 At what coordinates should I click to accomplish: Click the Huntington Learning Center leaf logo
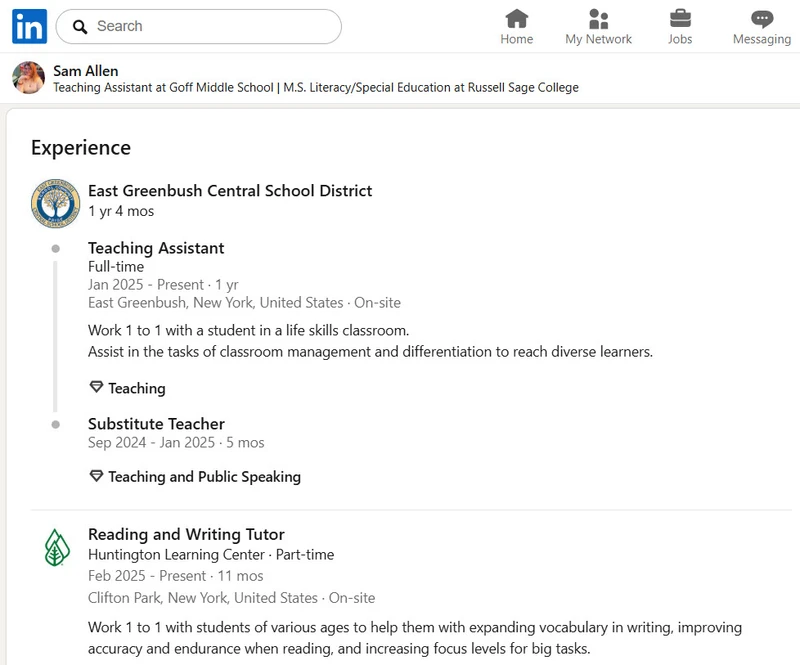tap(57, 548)
